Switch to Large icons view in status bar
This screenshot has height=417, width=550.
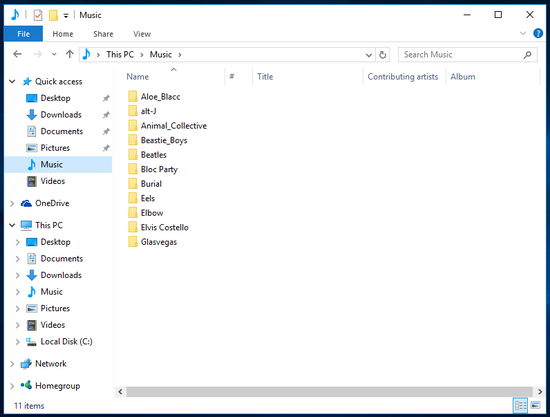(535, 406)
